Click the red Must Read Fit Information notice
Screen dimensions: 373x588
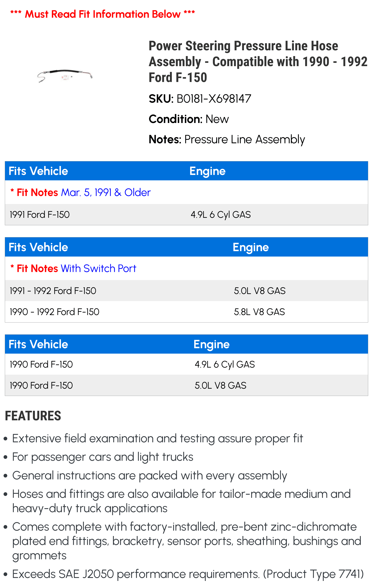click(102, 14)
